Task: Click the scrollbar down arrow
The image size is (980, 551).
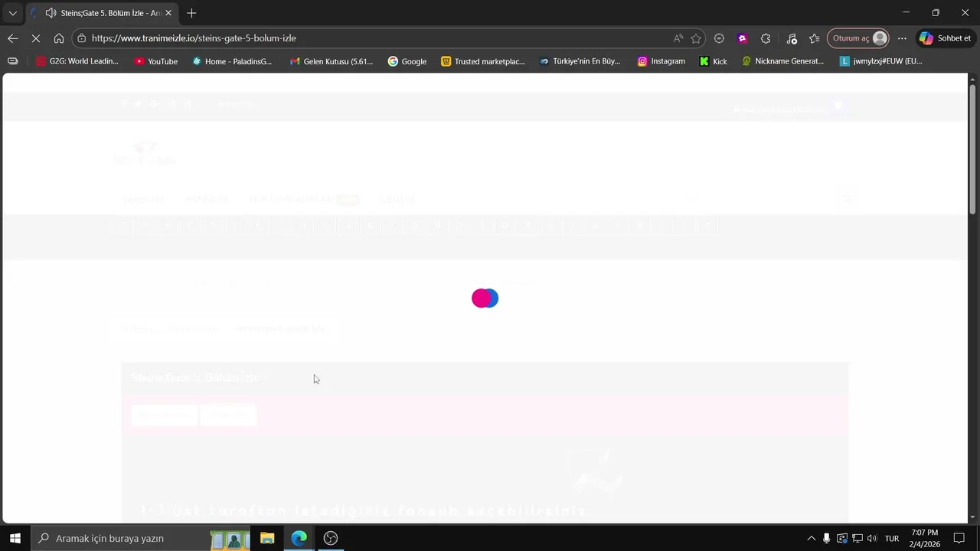Action: coord(973,518)
